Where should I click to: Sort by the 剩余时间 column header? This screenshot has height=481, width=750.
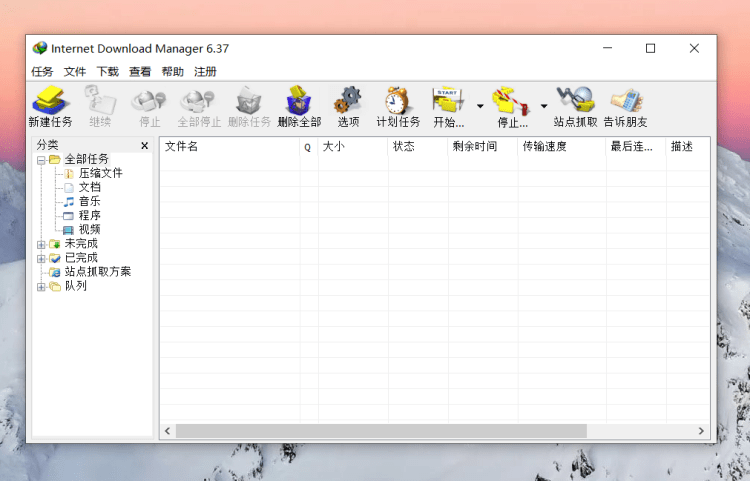(483, 146)
